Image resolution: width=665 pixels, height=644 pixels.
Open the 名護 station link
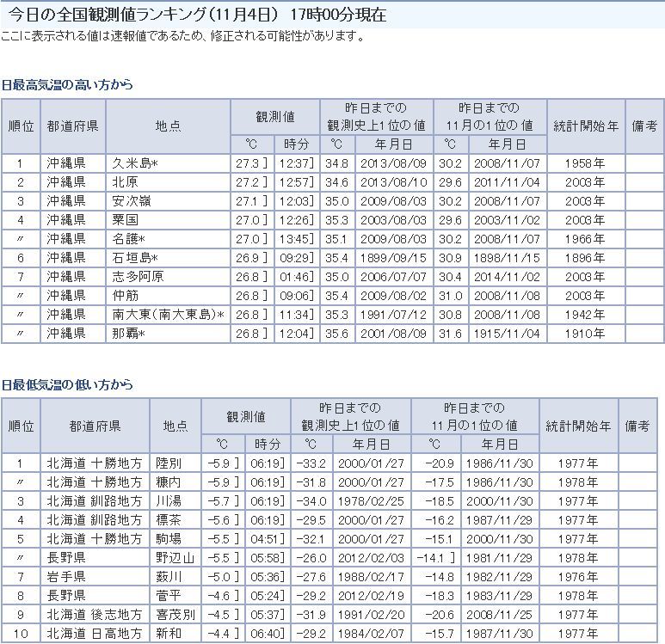128,238
